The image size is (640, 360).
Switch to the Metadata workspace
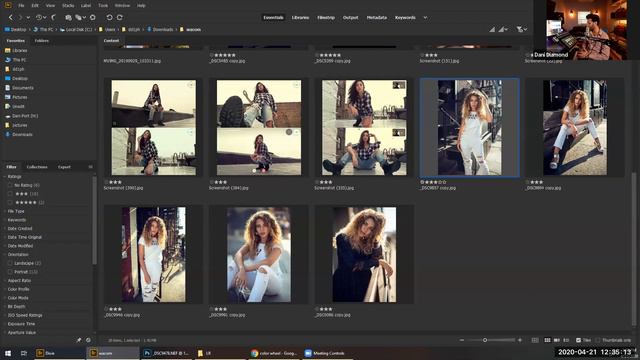click(x=377, y=18)
